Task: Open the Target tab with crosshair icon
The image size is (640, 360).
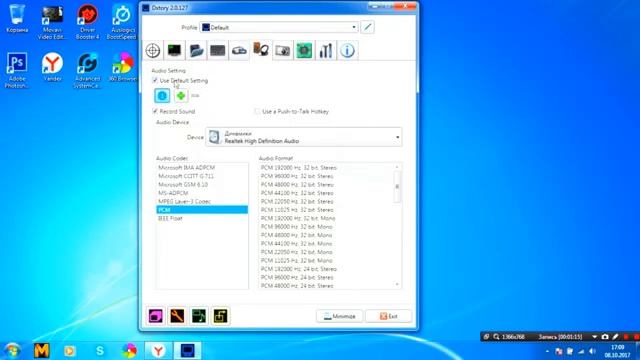Action: click(x=153, y=51)
